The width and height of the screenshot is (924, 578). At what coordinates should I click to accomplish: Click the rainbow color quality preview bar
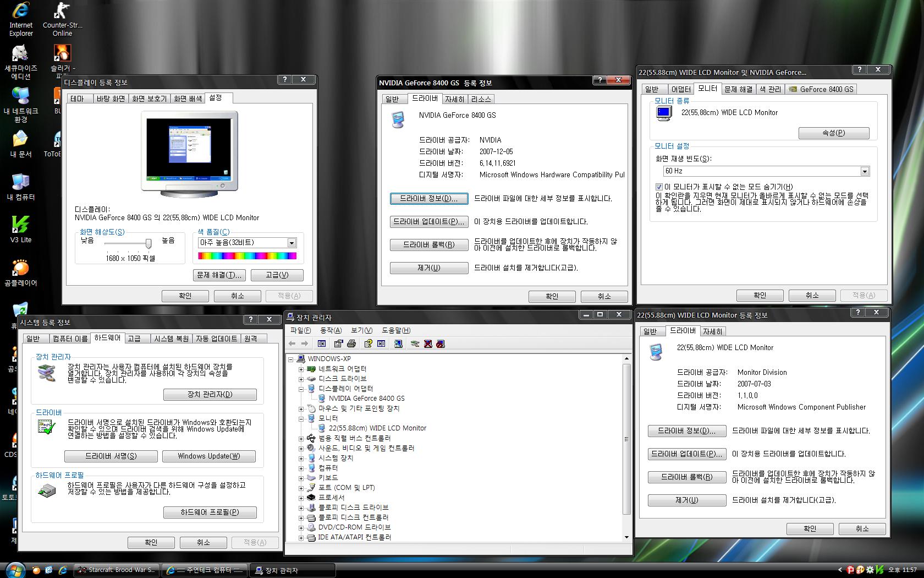click(x=247, y=256)
